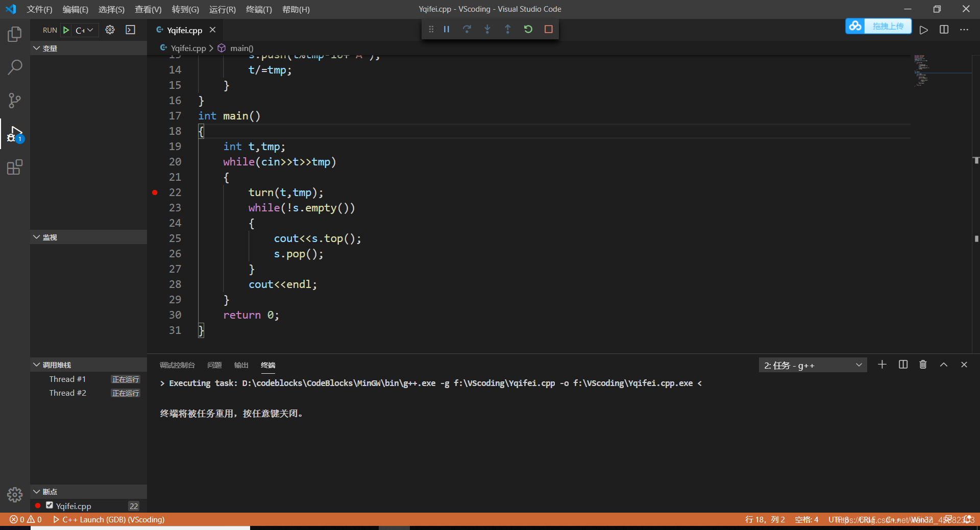Click the code minimap
980x530 pixels.
[942, 71]
